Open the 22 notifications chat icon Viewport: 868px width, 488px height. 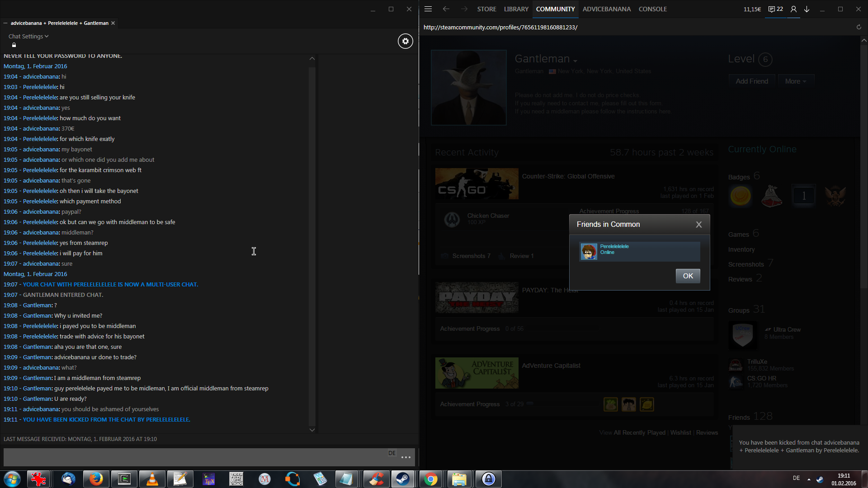[775, 9]
